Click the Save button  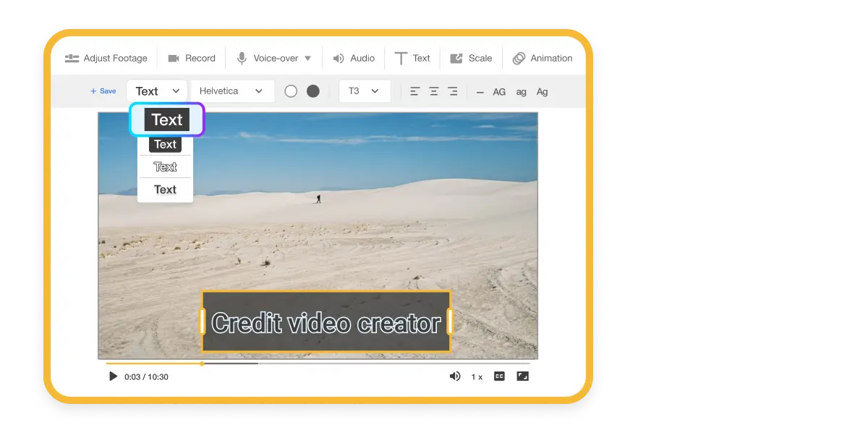point(103,91)
